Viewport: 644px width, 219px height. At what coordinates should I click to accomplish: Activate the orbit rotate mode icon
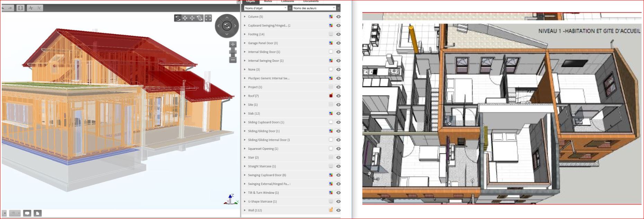(178, 18)
